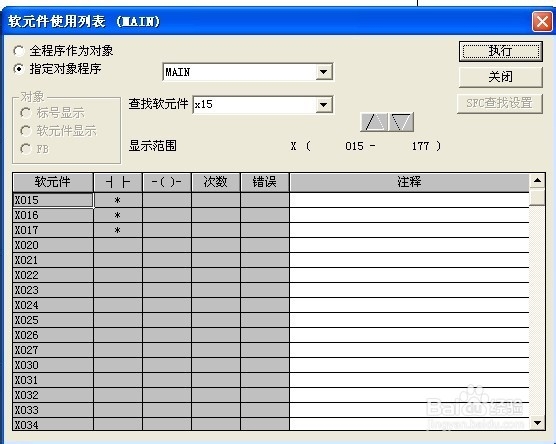This screenshot has width=556, height=444.
Task: Click the asterisk in X015 contact column
Action: point(118,201)
